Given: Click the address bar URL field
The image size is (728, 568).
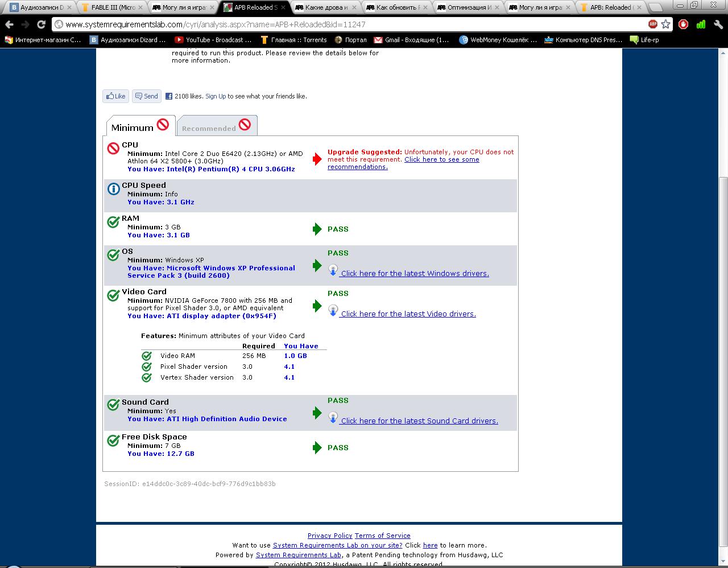Looking at the screenshot, I should coord(341,24).
